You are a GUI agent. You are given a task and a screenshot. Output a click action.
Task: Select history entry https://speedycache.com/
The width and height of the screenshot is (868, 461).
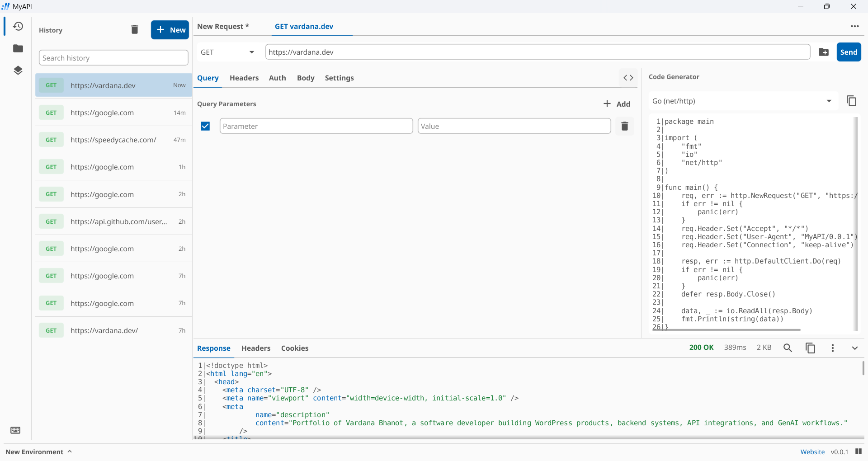[x=113, y=140]
